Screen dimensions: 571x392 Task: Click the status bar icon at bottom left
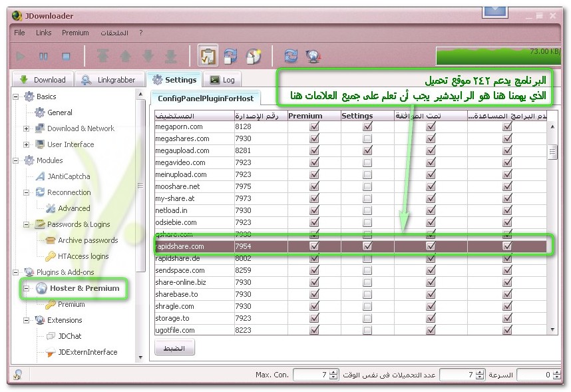[17, 374]
